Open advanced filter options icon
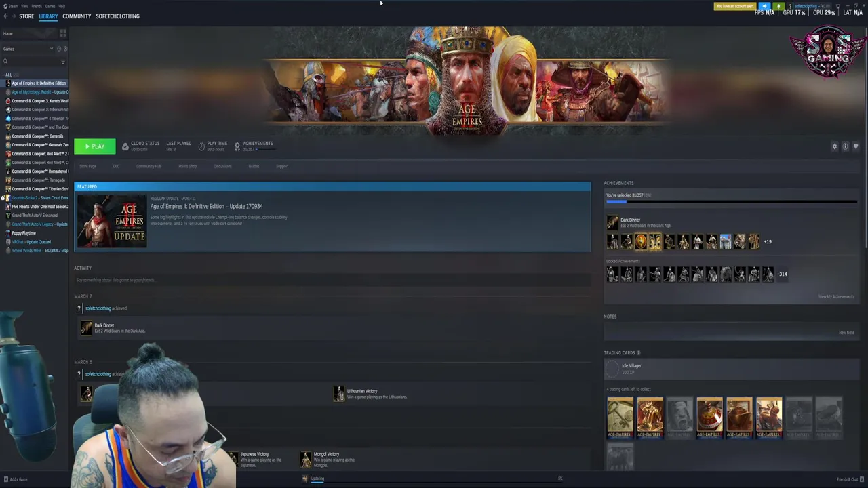Screen dimensions: 868x488 click(x=63, y=62)
